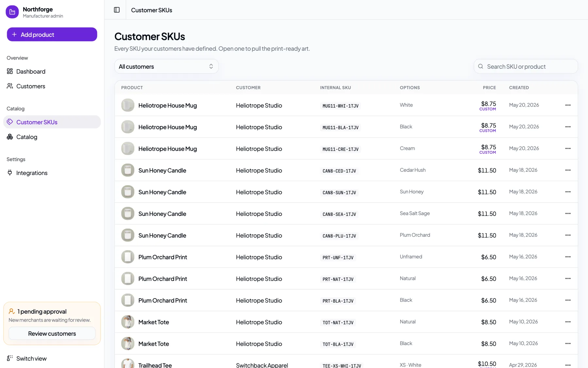Click the Northforge logo icon
The image size is (588, 368).
click(x=12, y=12)
